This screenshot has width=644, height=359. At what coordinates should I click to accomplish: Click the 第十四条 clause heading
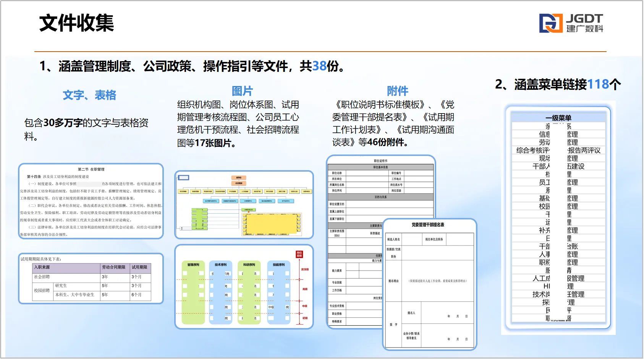click(58, 177)
